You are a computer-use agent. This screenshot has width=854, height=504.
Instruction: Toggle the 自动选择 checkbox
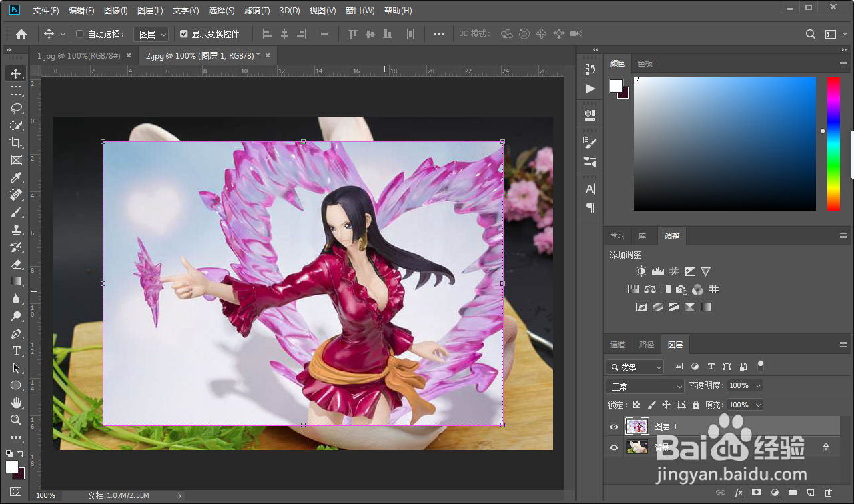point(80,34)
